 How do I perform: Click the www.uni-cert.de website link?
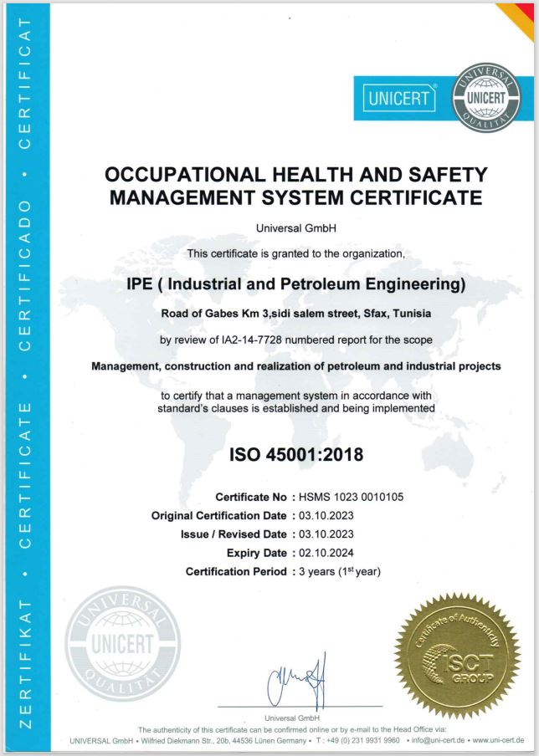point(498,740)
